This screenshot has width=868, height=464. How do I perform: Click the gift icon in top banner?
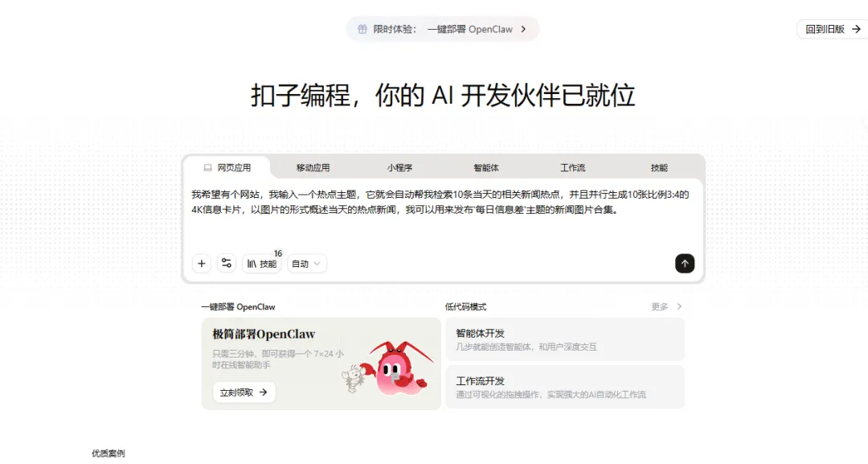(x=362, y=29)
